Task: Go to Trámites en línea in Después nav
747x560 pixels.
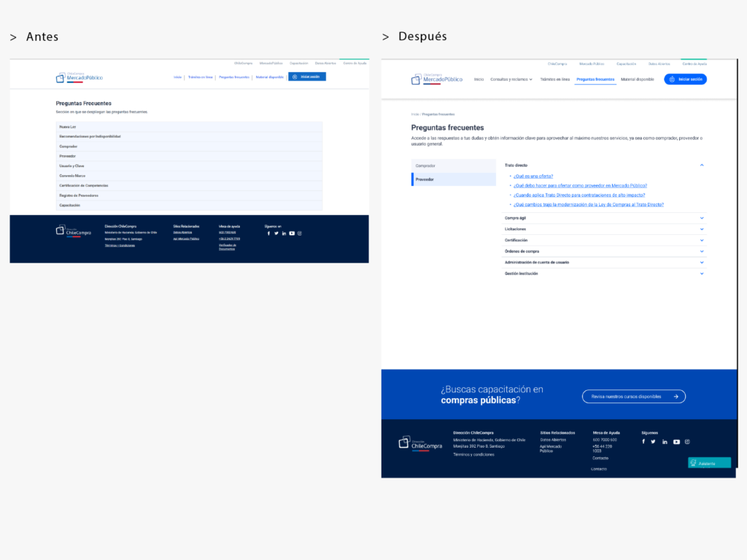Action: [554, 79]
